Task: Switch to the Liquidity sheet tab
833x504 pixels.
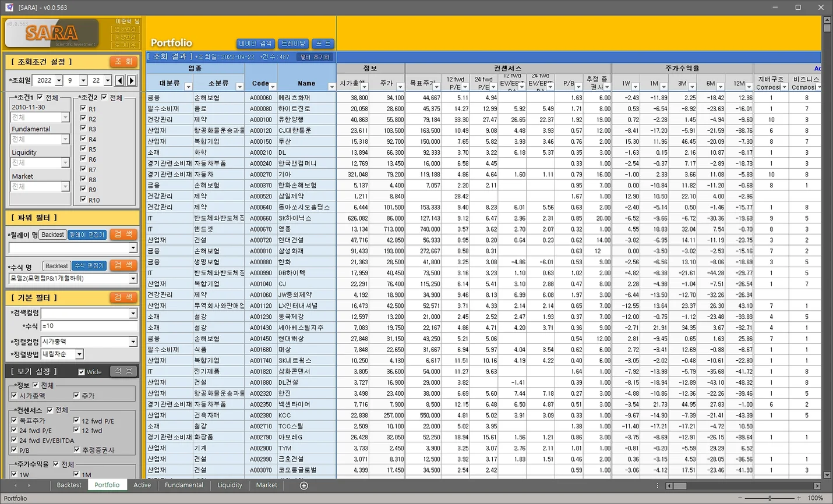Action: (230, 485)
